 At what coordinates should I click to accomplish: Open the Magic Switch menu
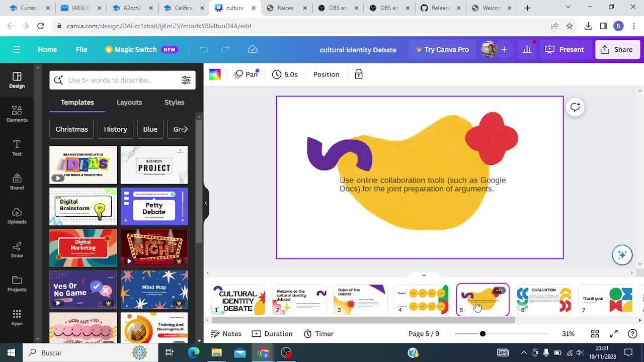(x=141, y=49)
